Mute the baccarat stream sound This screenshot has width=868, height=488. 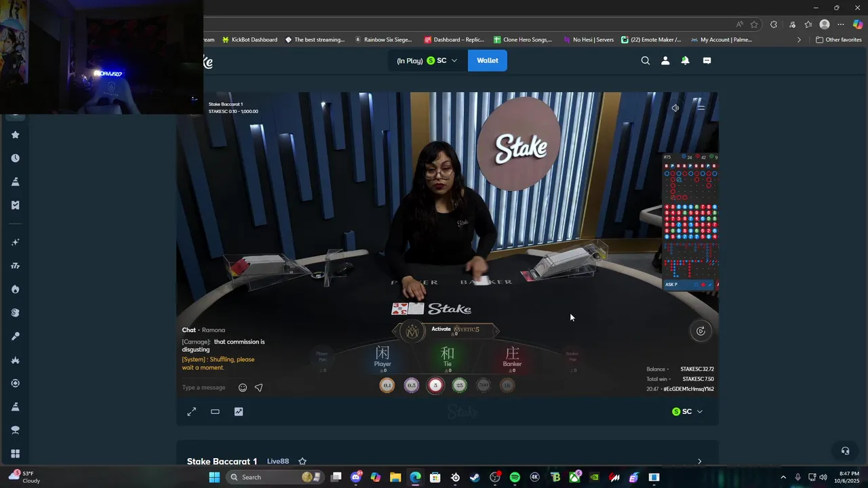pos(675,108)
